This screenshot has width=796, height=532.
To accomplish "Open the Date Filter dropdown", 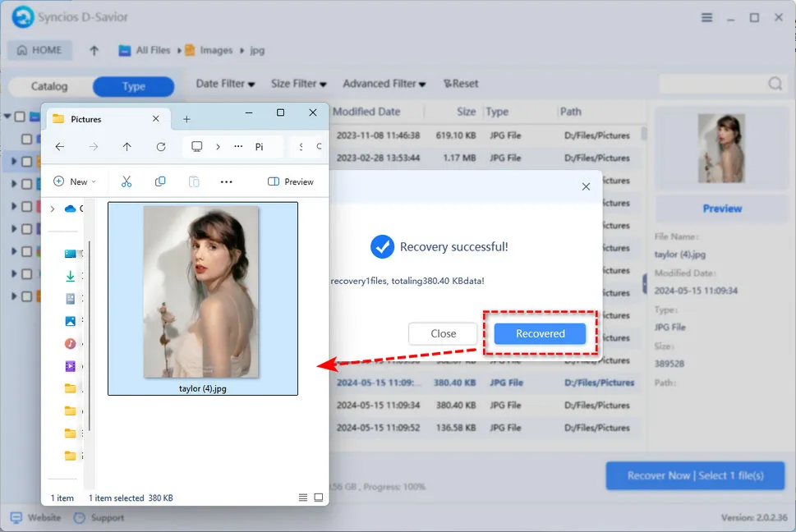I will 225,84.
